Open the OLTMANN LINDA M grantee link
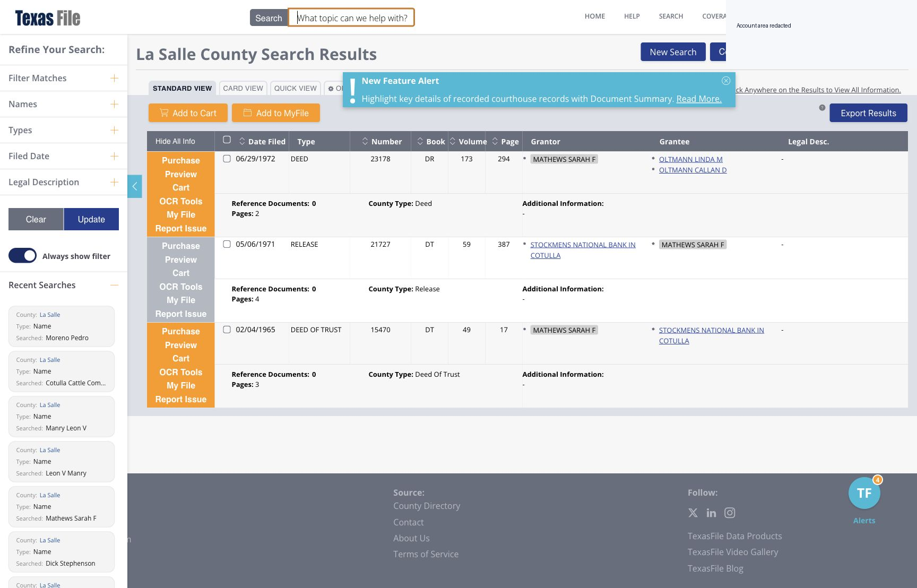Viewport: 917px width, 588px height. (x=691, y=159)
